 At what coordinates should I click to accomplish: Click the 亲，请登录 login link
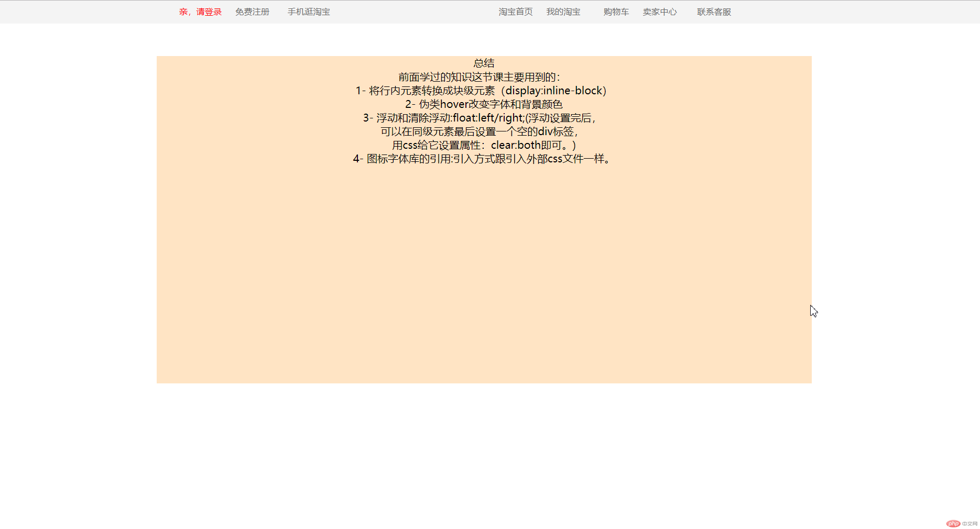click(200, 12)
